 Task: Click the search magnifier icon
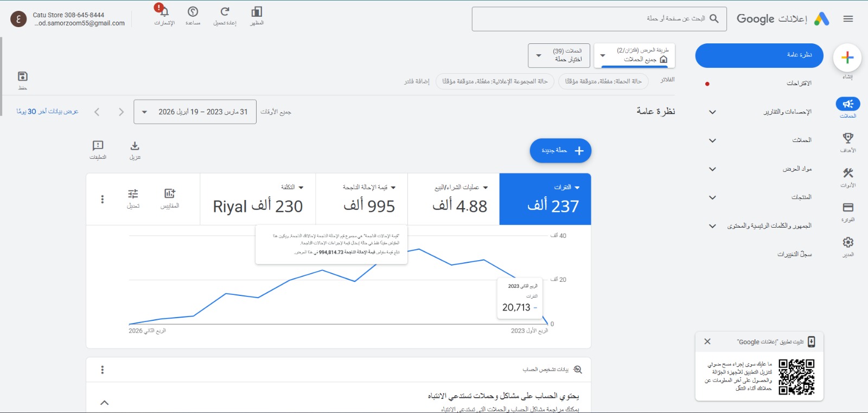714,18
